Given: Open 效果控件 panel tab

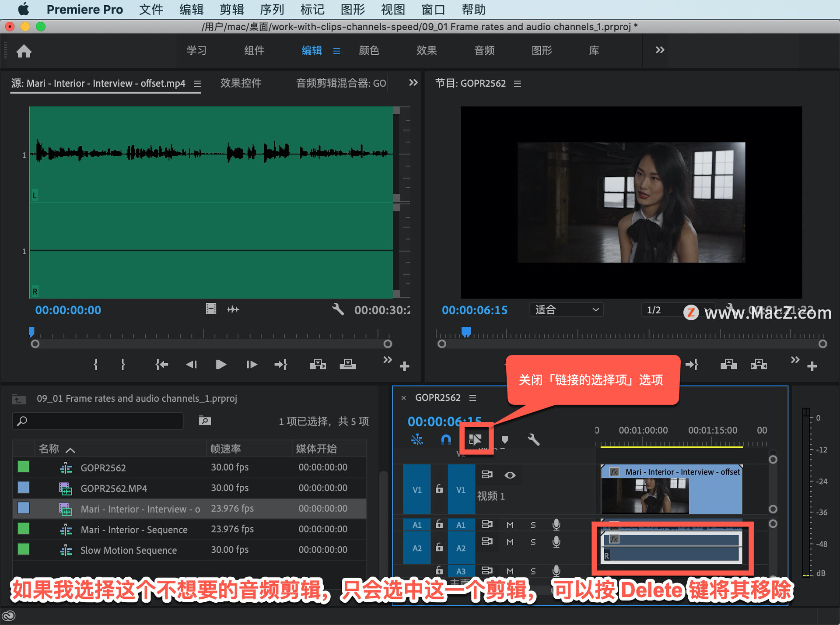Looking at the screenshot, I should (241, 83).
